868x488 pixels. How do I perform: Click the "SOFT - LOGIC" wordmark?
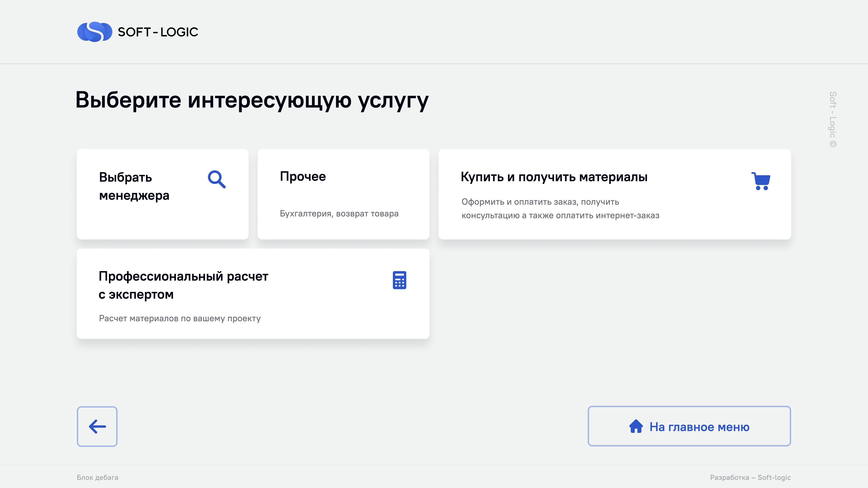pos(158,32)
